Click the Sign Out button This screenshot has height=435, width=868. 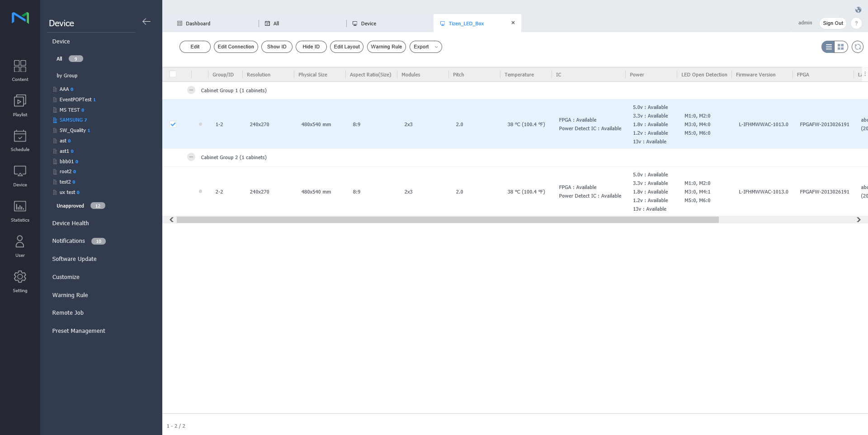833,23
